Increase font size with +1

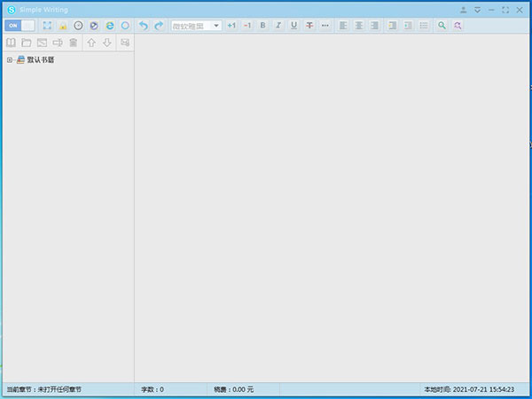click(x=231, y=26)
